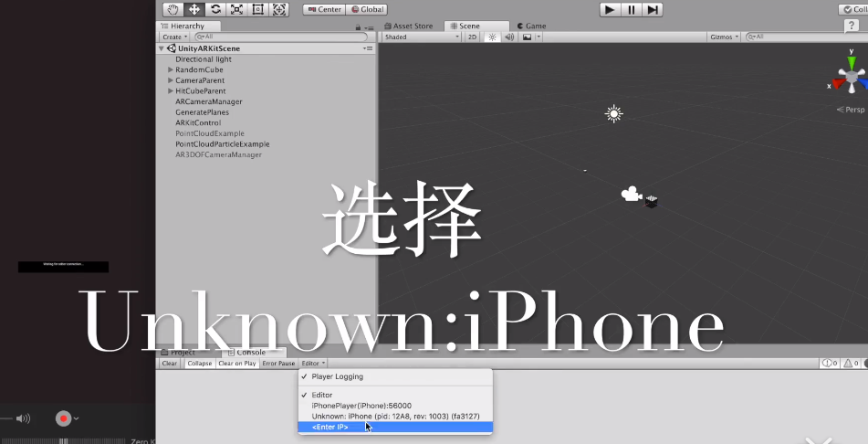Toggle Persp projection label
The height and width of the screenshot is (444, 868).
tap(851, 110)
